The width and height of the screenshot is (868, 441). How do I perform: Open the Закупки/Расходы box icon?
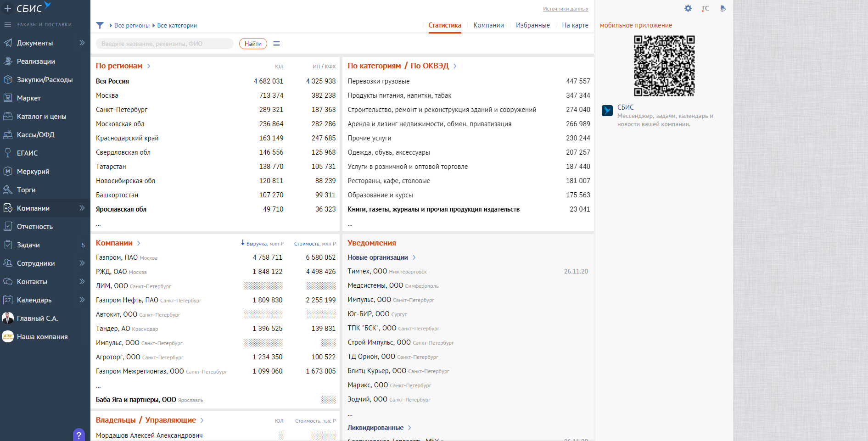(8, 79)
